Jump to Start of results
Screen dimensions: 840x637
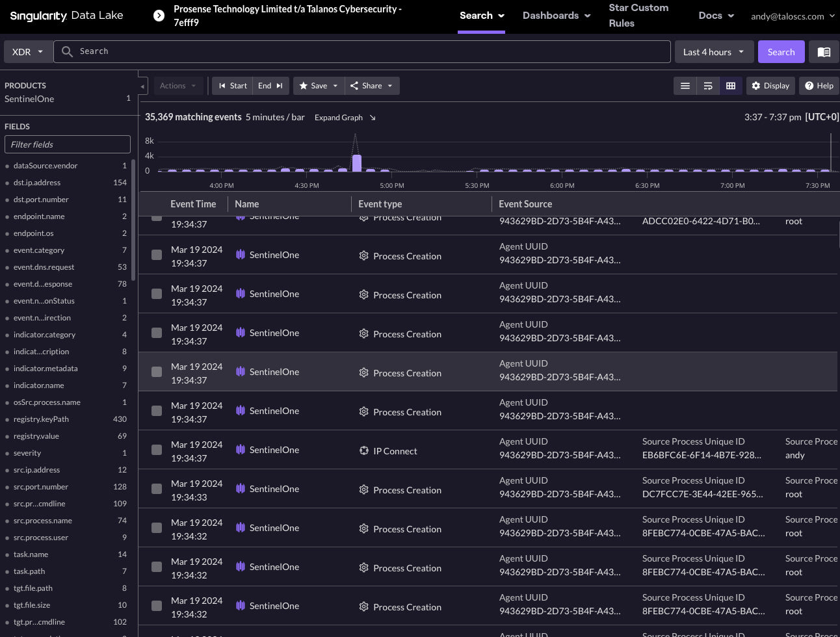click(x=233, y=86)
